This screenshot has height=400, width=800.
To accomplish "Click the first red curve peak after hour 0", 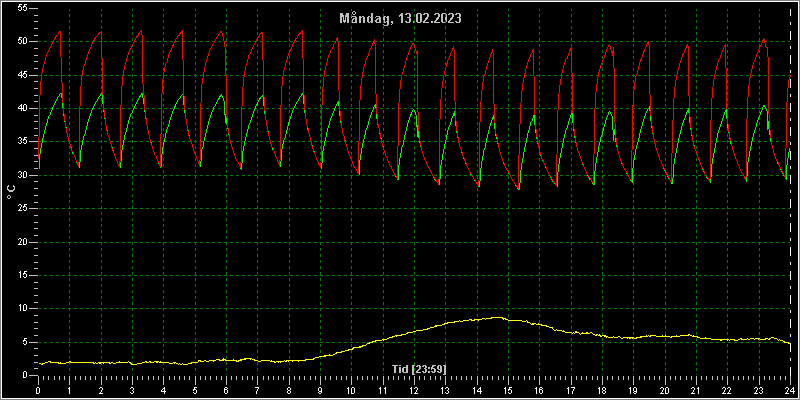I will point(60,32).
